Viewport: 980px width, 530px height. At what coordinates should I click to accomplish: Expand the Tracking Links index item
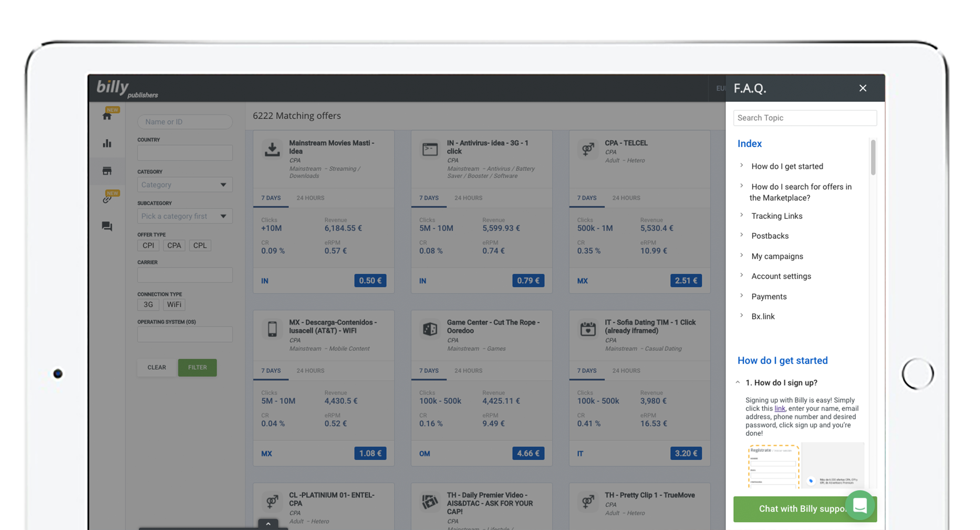point(777,216)
